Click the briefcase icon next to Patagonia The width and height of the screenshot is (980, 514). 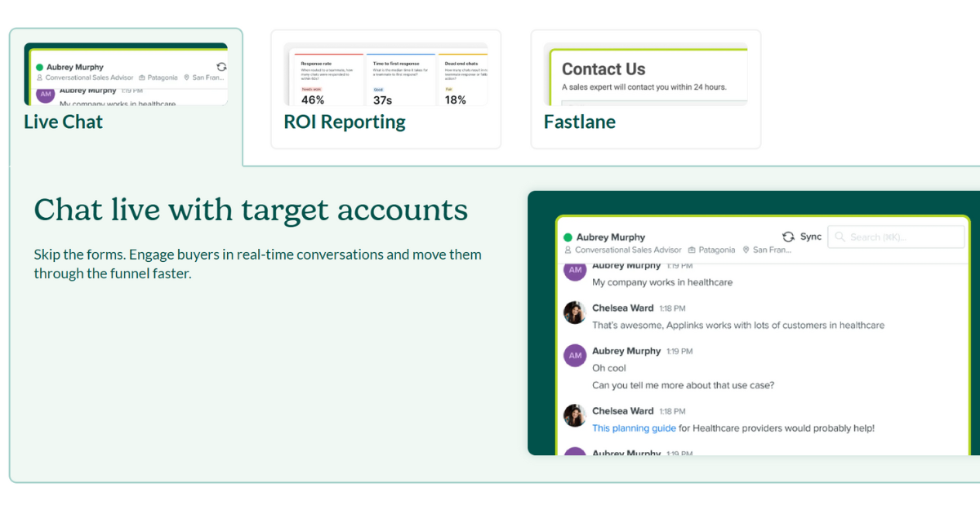(x=692, y=250)
